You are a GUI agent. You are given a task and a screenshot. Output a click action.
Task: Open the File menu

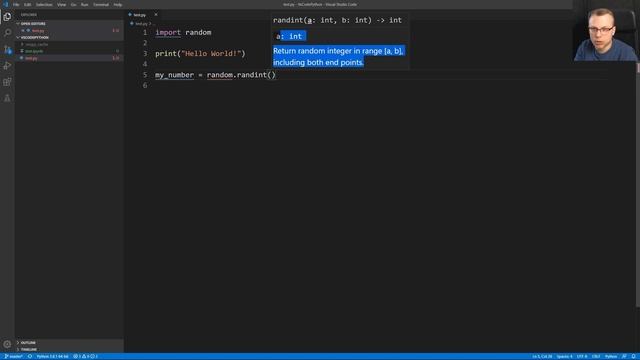pos(16,4)
